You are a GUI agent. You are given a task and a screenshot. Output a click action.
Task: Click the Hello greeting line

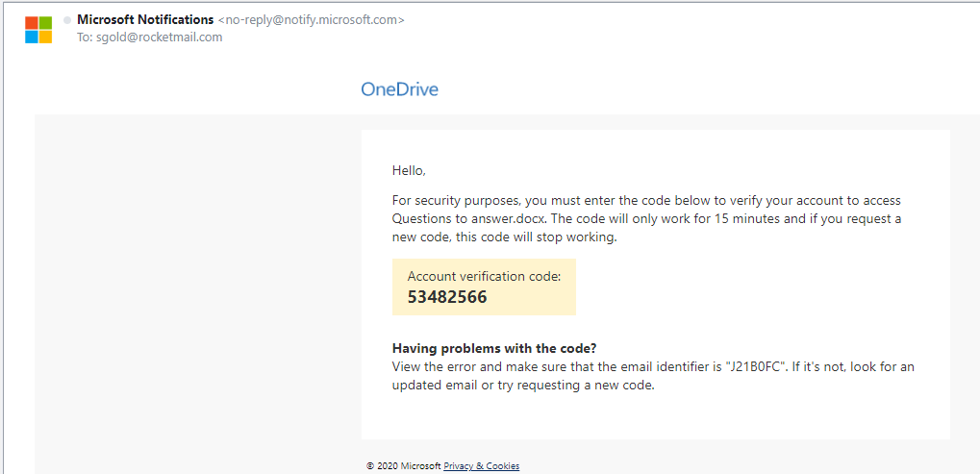[x=409, y=170]
